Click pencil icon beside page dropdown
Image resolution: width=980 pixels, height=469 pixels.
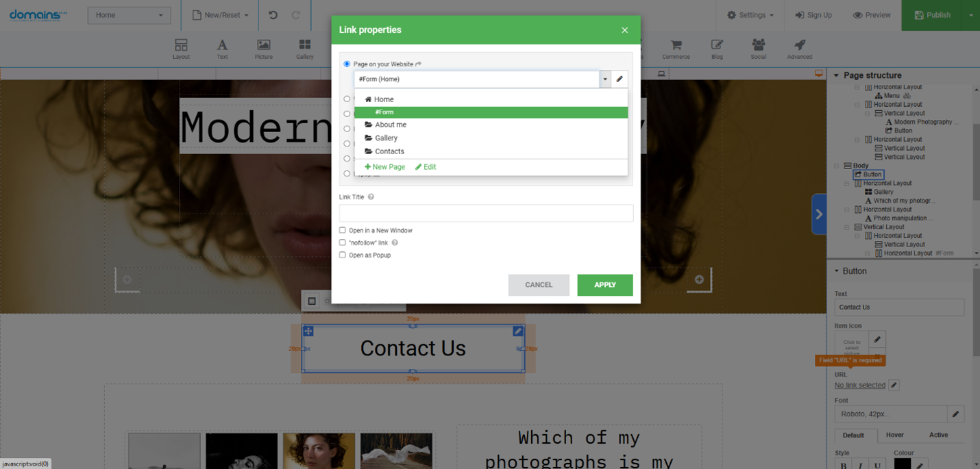pyautogui.click(x=620, y=79)
